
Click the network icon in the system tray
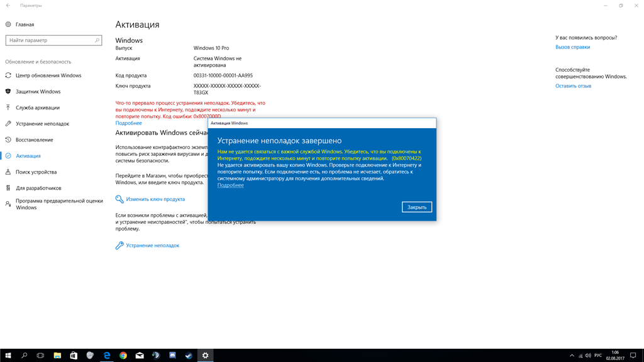tap(580, 356)
